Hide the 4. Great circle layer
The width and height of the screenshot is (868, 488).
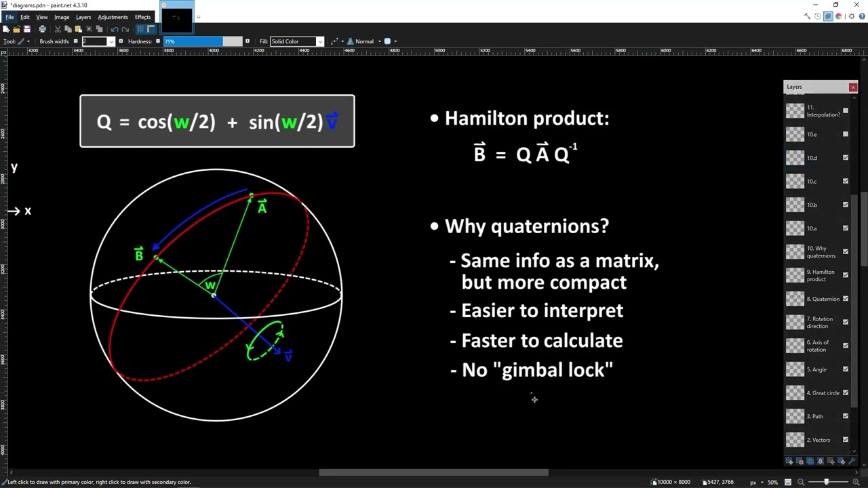845,392
